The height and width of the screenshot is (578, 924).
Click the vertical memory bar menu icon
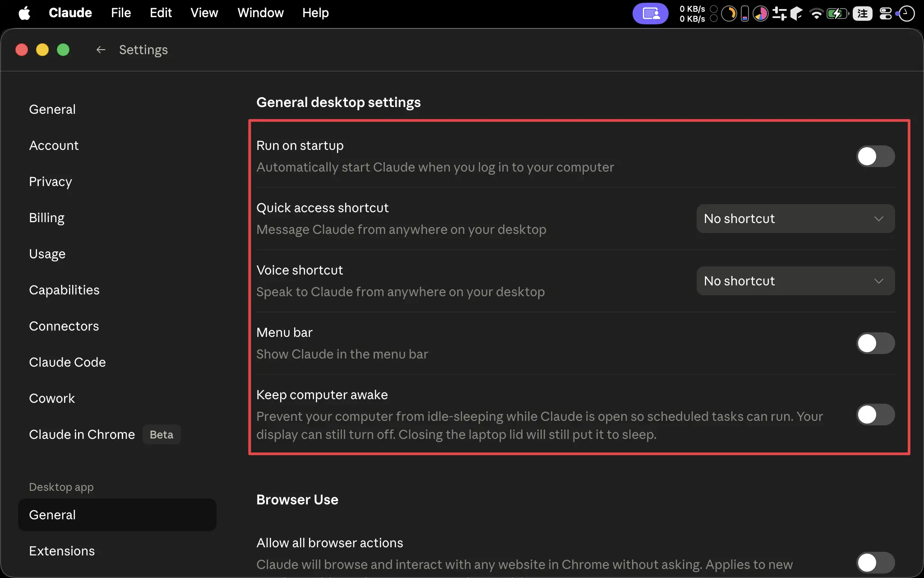745,14
